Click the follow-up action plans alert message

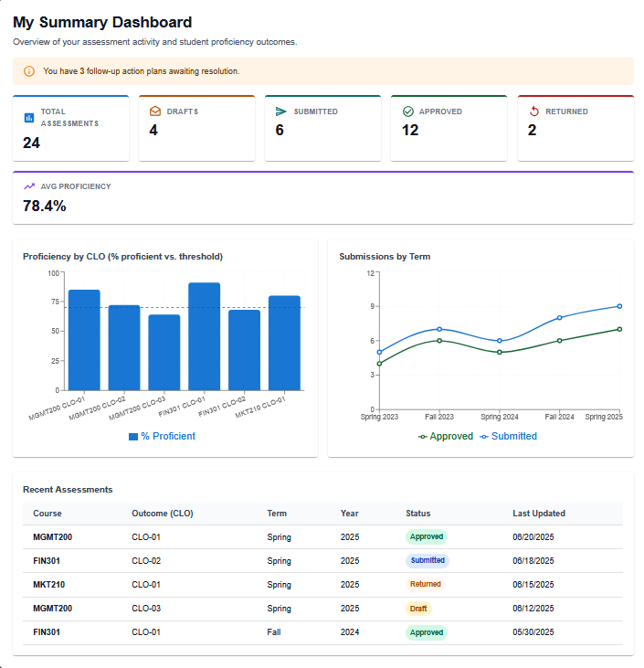point(141,71)
